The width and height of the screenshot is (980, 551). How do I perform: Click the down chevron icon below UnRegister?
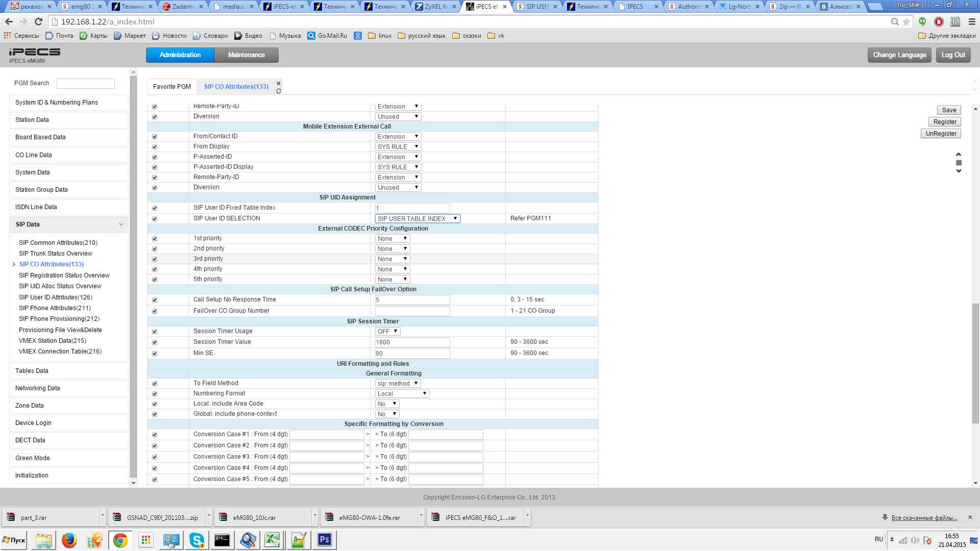tap(959, 171)
